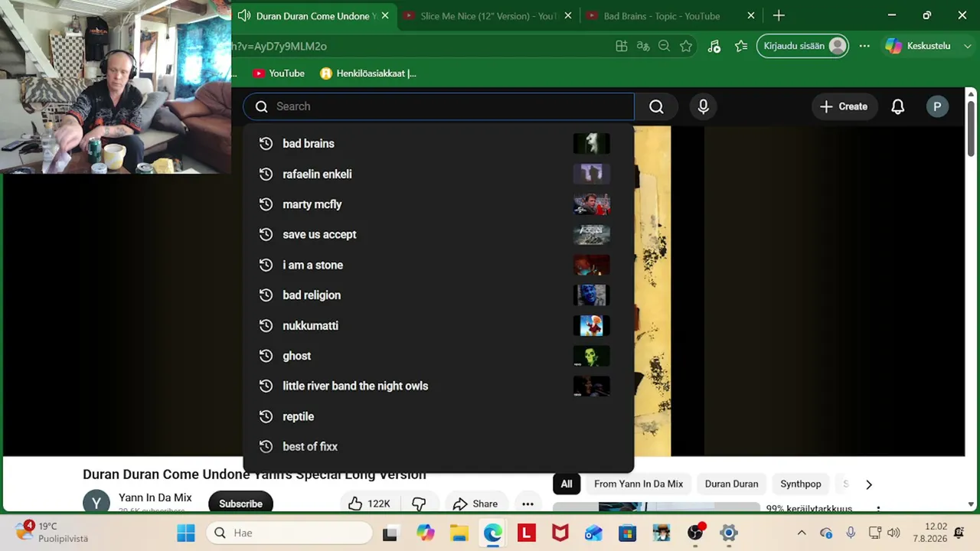Open Copilot from the taskbar
The height and width of the screenshot is (551, 980).
tap(425, 533)
